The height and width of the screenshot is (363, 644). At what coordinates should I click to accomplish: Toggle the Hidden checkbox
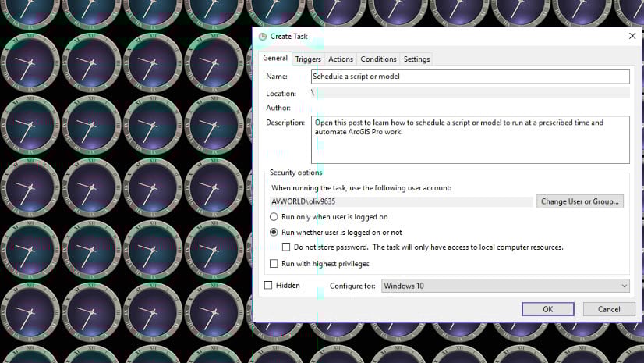tap(268, 285)
